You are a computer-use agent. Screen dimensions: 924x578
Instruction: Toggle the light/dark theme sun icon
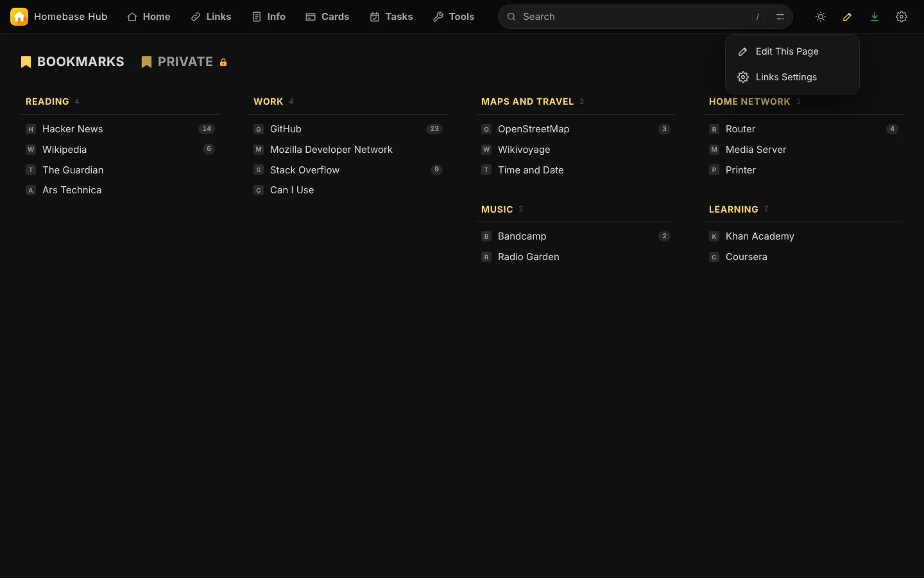pyautogui.click(x=821, y=17)
